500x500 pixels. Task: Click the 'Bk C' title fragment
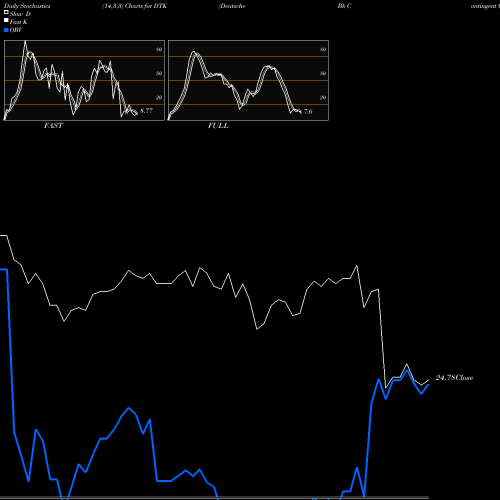tap(344, 6)
